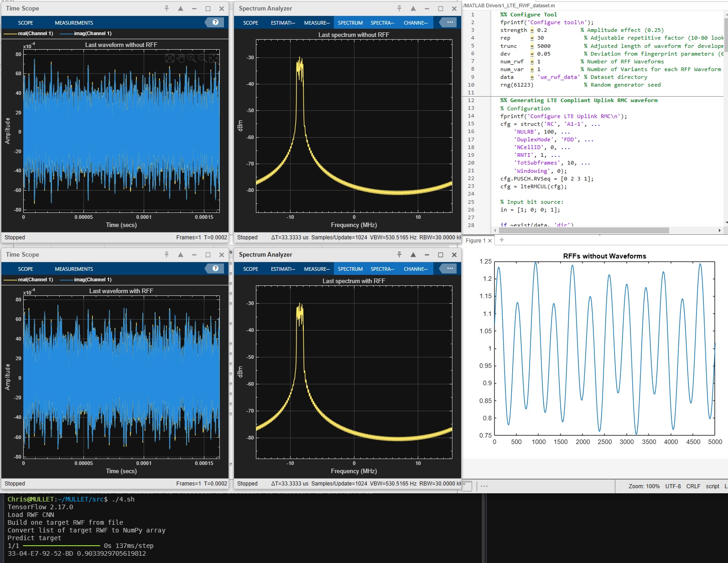
Task: Click zoom-out magnifier on waveform without RFF plot
Action: [x=203, y=58]
